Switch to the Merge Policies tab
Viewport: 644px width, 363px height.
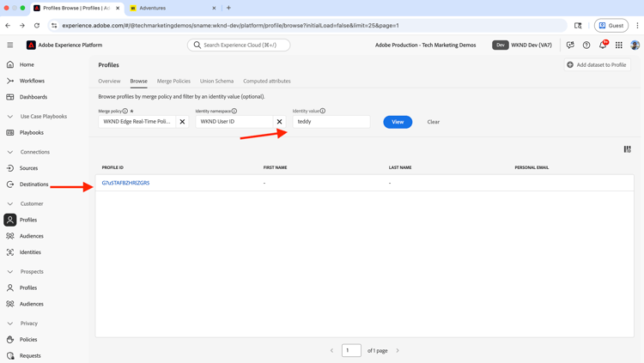tap(173, 82)
